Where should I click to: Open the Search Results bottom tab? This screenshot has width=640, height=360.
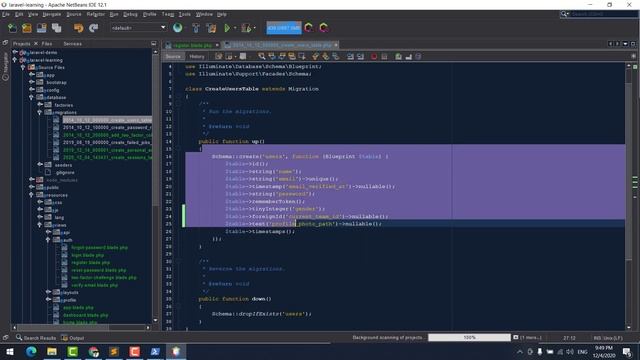[36, 338]
